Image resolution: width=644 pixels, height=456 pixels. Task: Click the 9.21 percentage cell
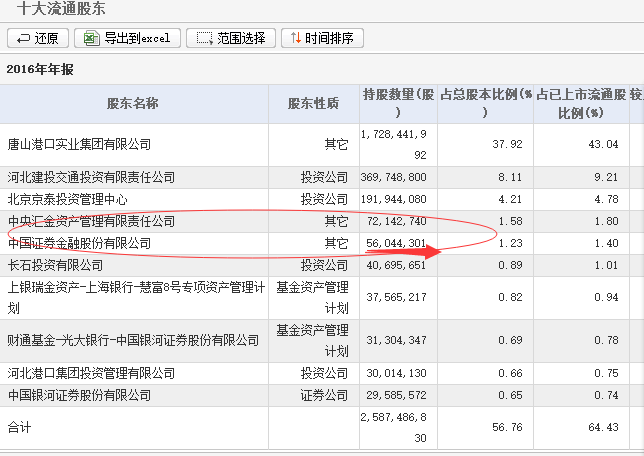point(606,177)
